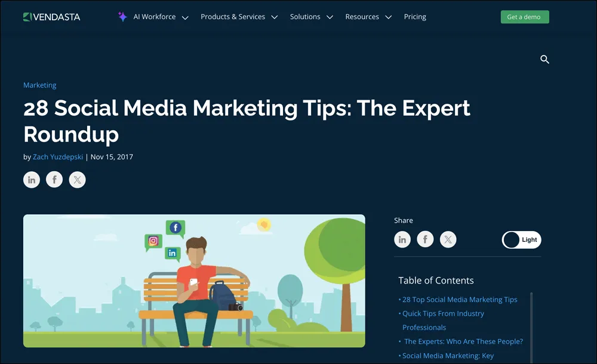
Task: Toggle the Light mode switch
Action: tap(521, 240)
